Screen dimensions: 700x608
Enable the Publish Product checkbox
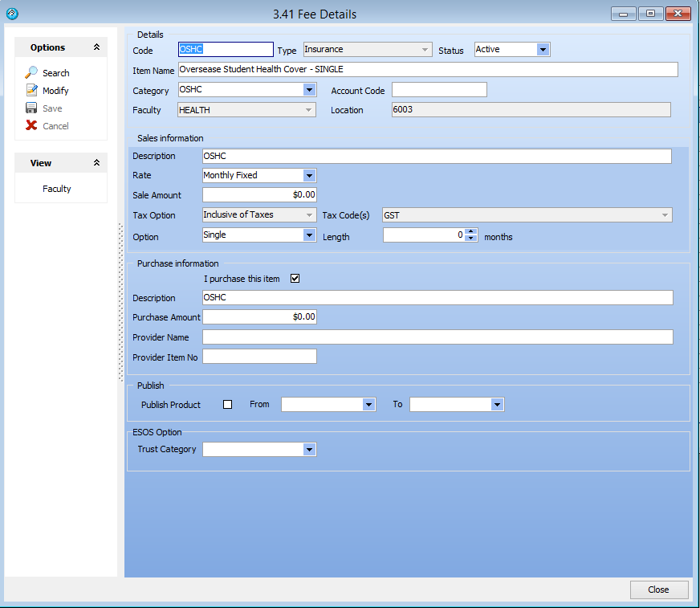(x=227, y=405)
